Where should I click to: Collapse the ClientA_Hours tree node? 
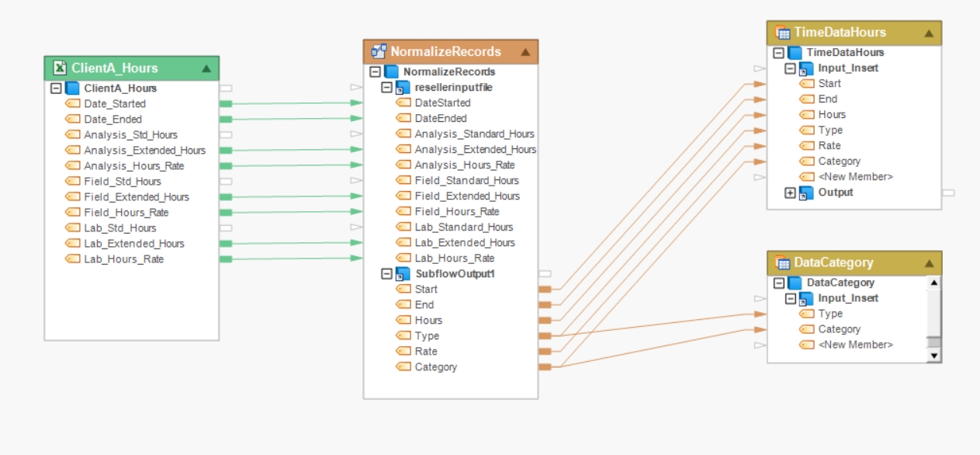pyautogui.click(x=55, y=89)
